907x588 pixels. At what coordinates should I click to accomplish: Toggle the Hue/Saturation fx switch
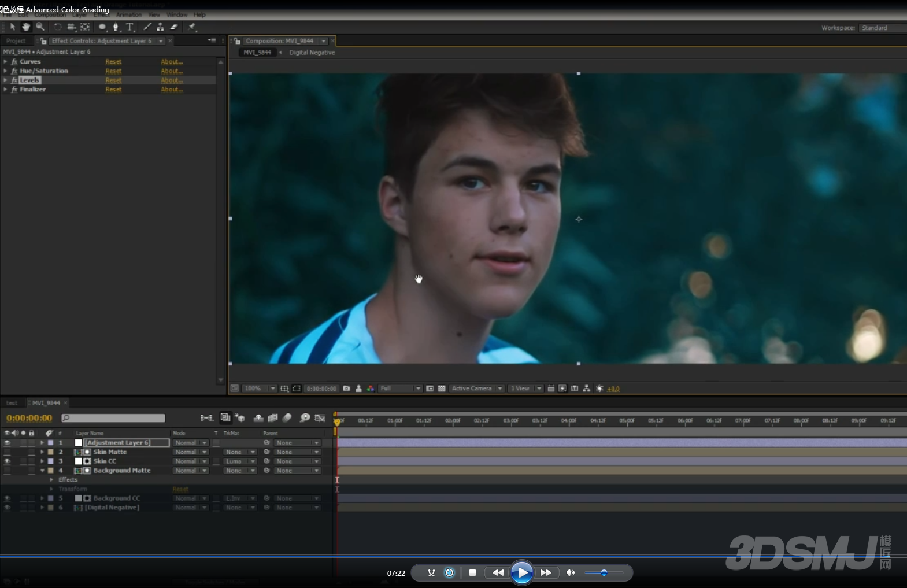click(14, 71)
